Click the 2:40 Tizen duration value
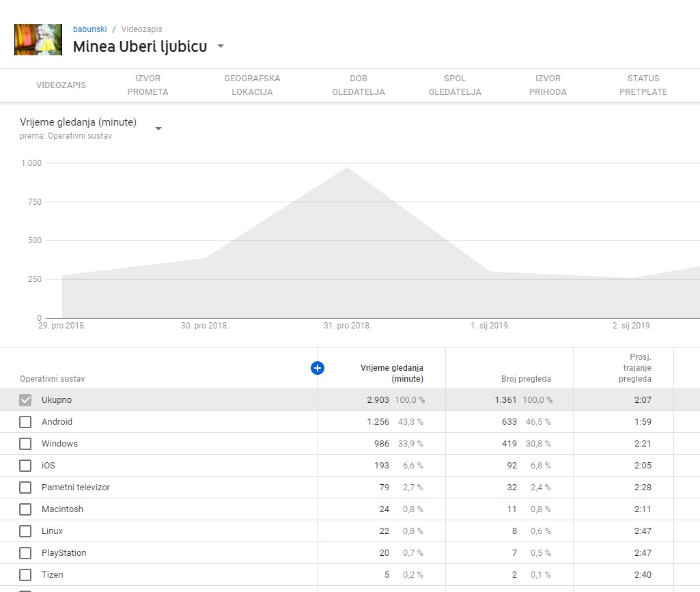 click(x=643, y=575)
